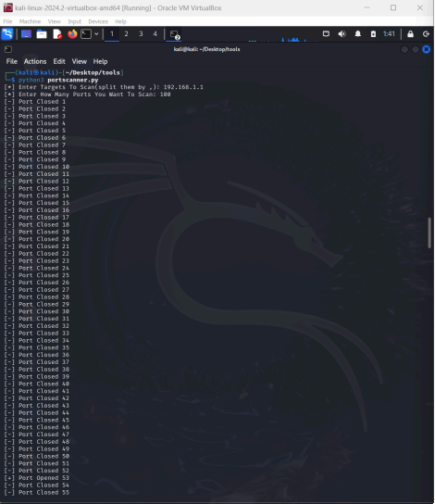Click the lock screen icon
The width and height of the screenshot is (435, 504).
coord(410,34)
